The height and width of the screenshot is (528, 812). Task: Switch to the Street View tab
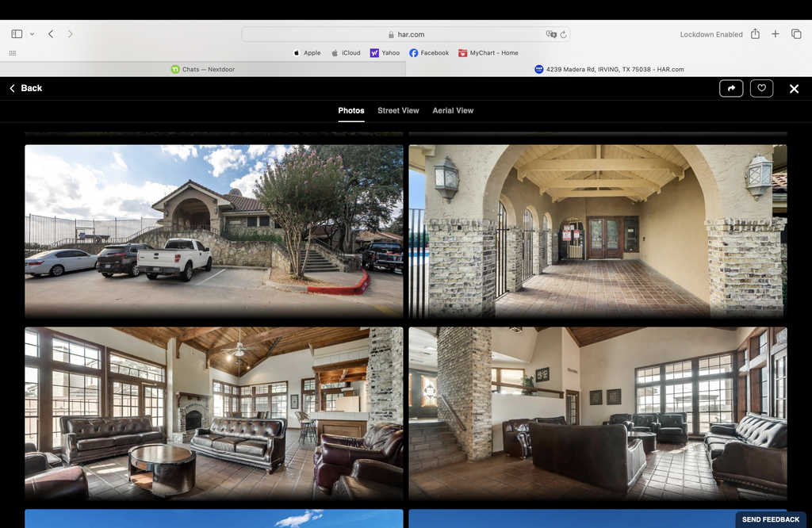pos(398,111)
